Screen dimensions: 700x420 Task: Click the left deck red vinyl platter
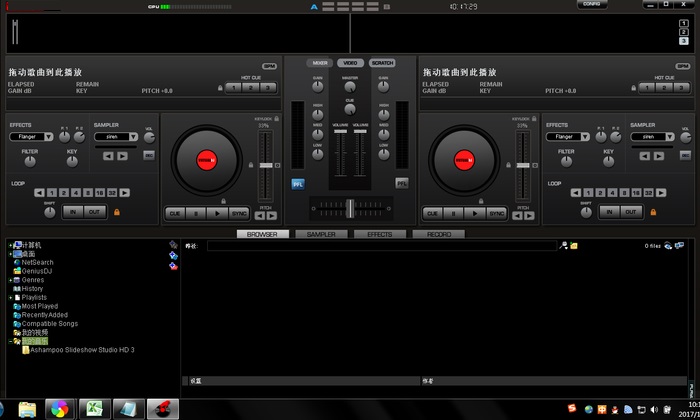[x=205, y=158]
